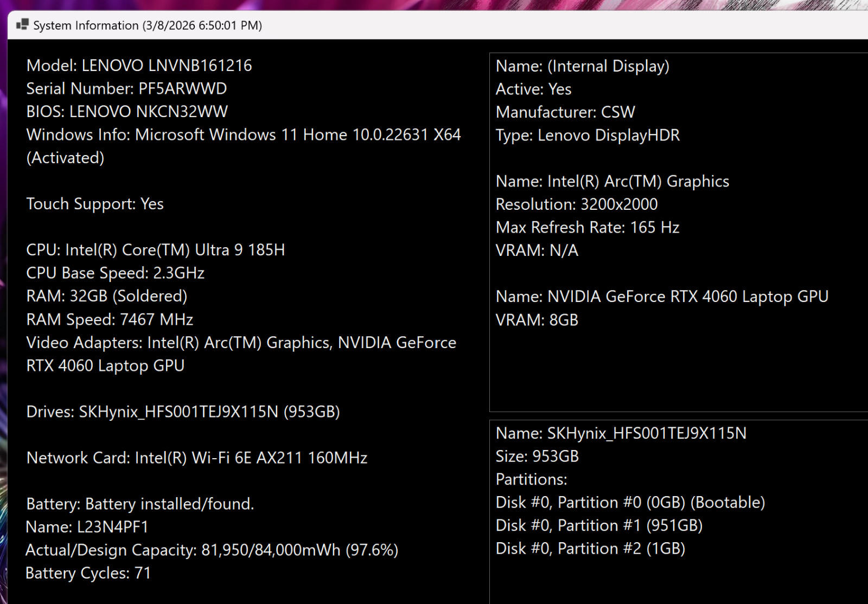Click the Video Adapters line

coord(241,354)
